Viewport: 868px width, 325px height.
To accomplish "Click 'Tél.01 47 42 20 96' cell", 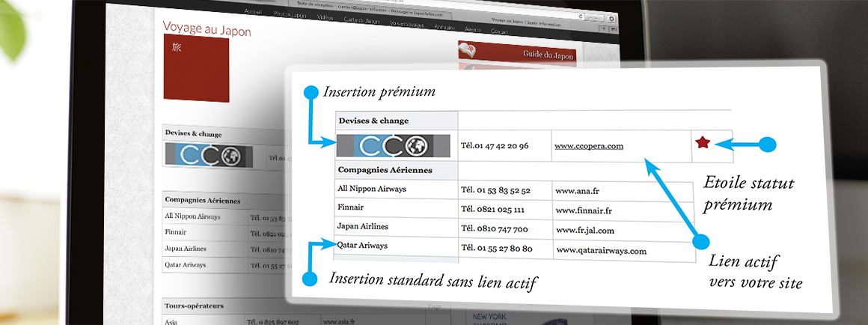I will pos(495,146).
